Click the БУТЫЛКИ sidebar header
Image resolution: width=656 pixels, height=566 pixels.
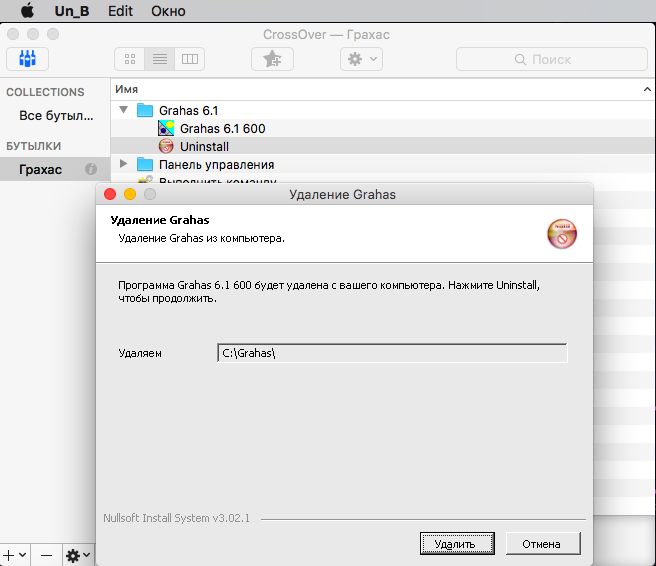point(33,146)
